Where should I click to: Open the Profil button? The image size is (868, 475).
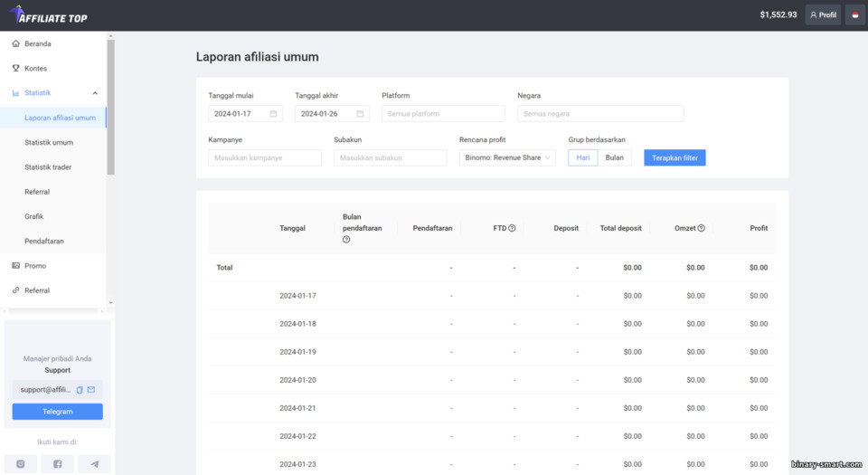[823, 15]
